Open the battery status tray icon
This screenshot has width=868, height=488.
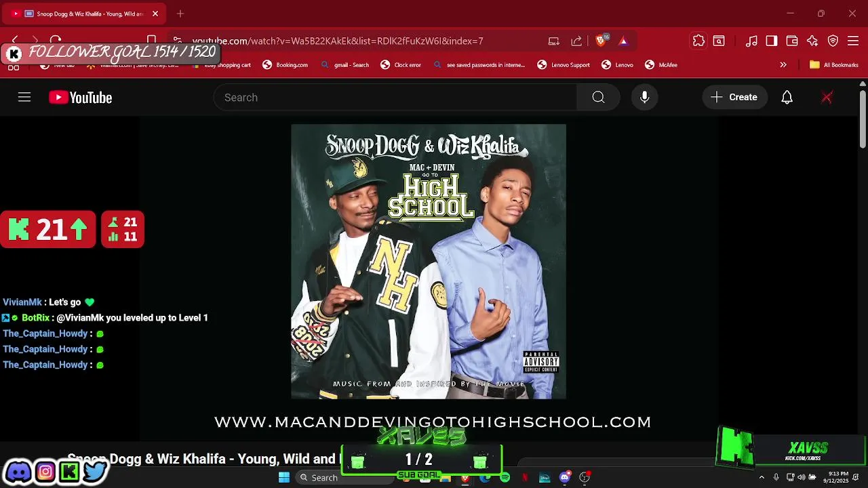pyautogui.click(x=812, y=478)
